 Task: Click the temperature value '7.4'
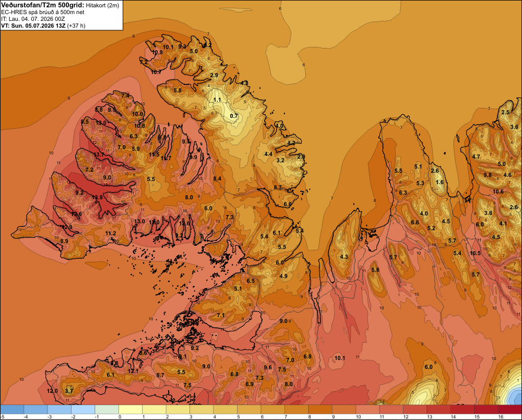click(x=125, y=96)
